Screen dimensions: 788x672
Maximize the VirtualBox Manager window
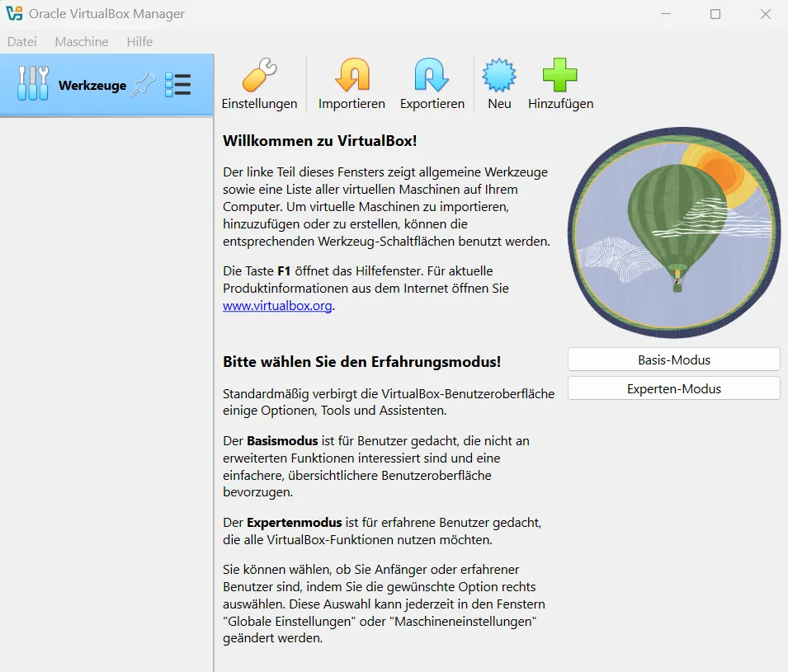tap(715, 14)
